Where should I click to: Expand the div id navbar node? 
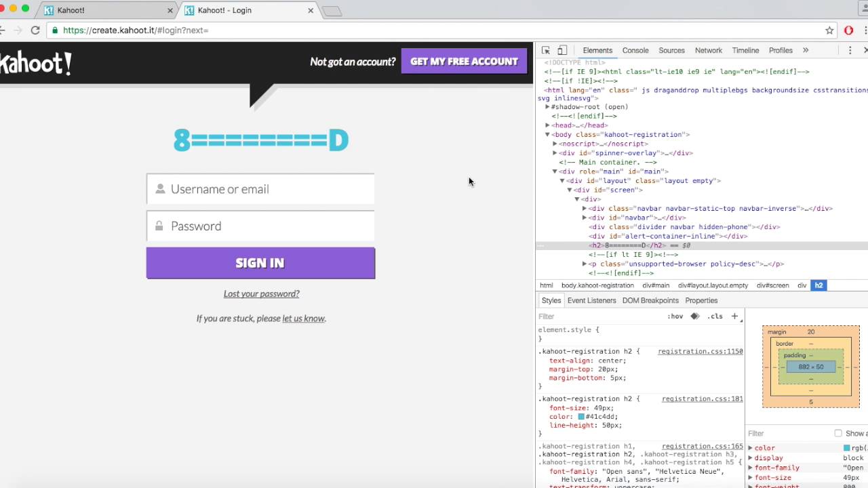click(x=585, y=218)
